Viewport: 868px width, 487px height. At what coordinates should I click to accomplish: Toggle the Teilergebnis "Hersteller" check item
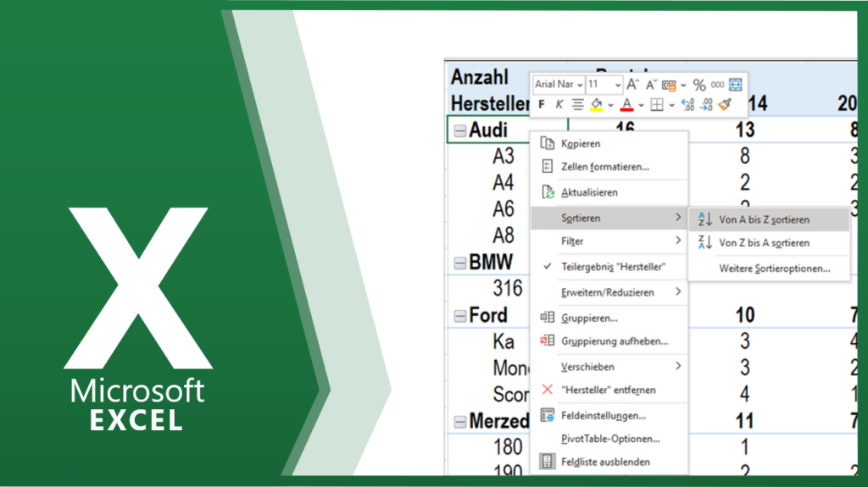[609, 267]
